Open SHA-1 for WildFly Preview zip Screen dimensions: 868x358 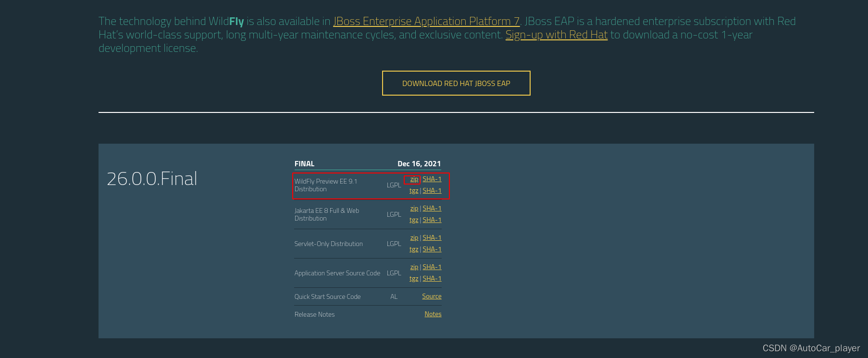pos(432,179)
